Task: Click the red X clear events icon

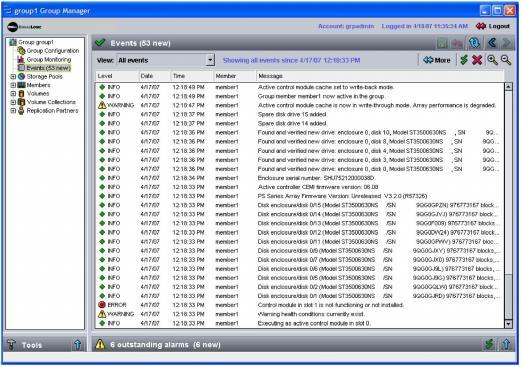Action: [477, 60]
